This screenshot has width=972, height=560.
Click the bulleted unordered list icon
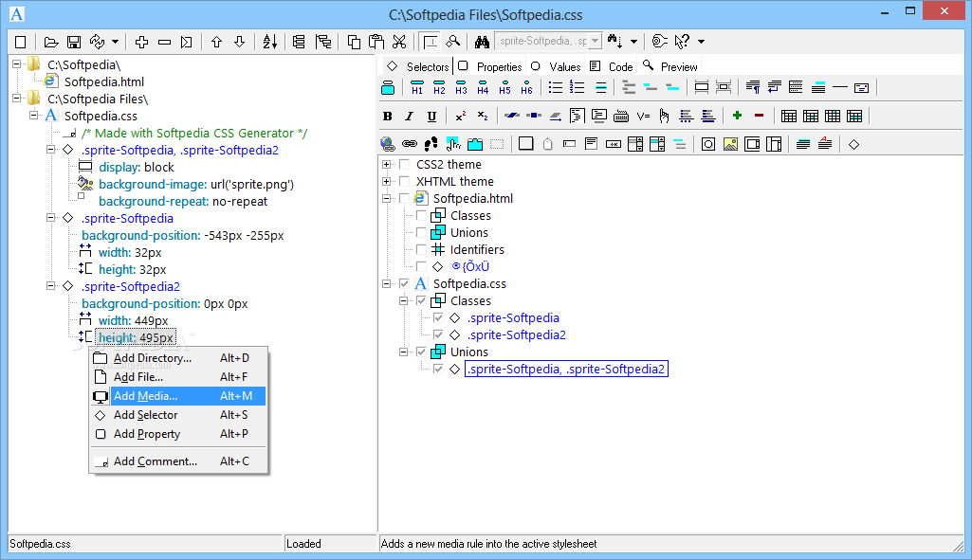click(x=556, y=87)
